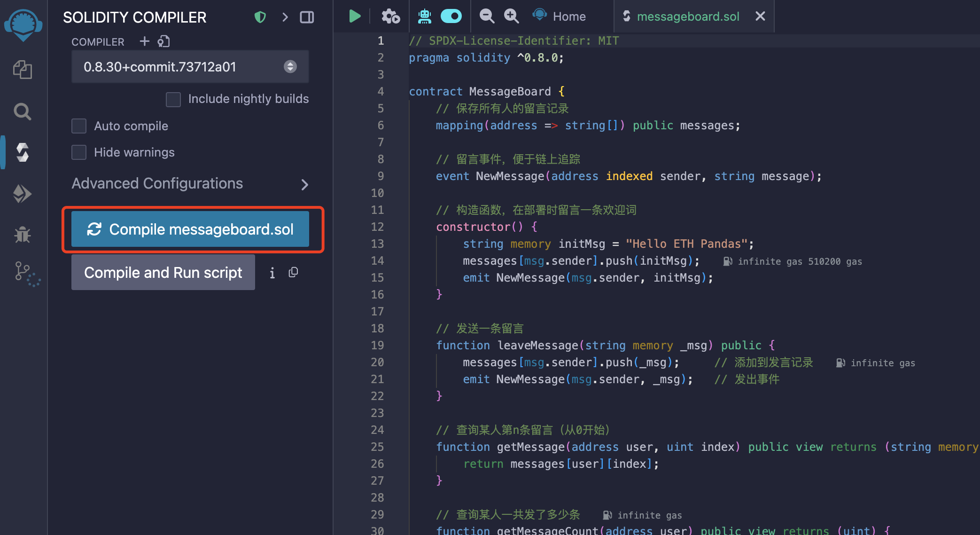Click the info icon beside Compile and Run script
Viewport: 980px width, 535px height.
click(x=272, y=273)
